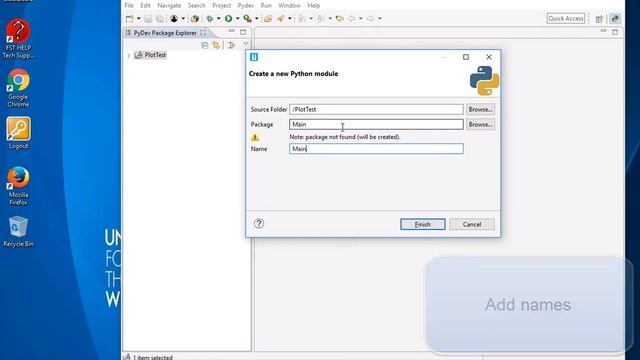Click the Source Folder text field
The height and width of the screenshot is (360, 640).
click(x=376, y=109)
